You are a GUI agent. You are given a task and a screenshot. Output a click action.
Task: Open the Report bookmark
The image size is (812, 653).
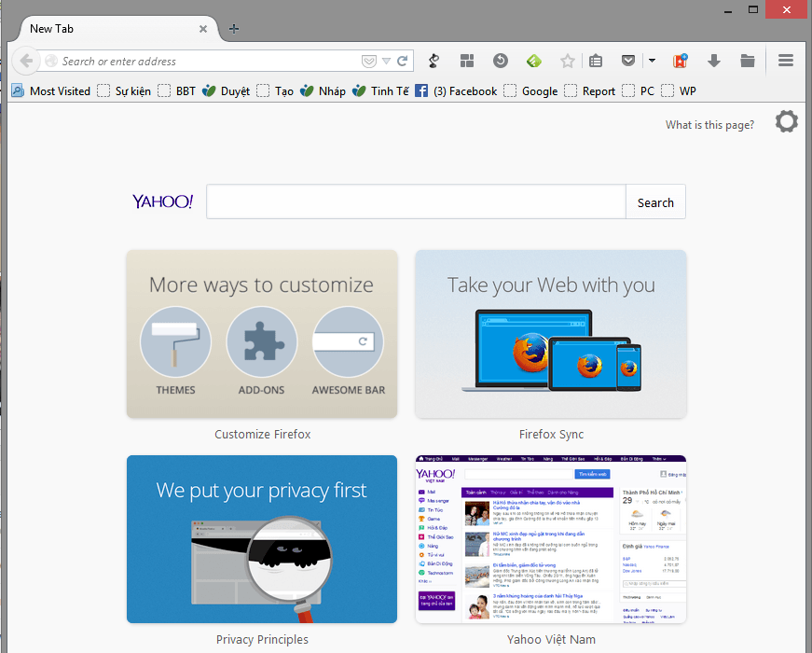click(590, 91)
